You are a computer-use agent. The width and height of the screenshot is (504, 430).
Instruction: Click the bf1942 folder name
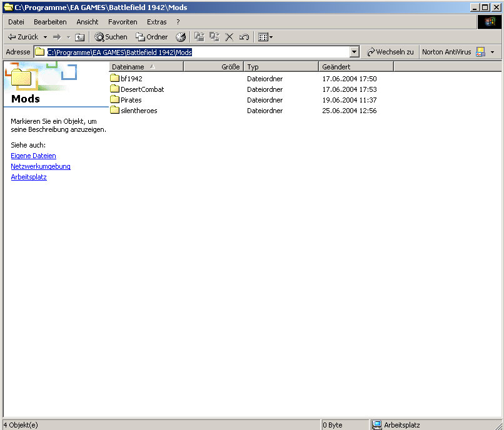click(131, 79)
